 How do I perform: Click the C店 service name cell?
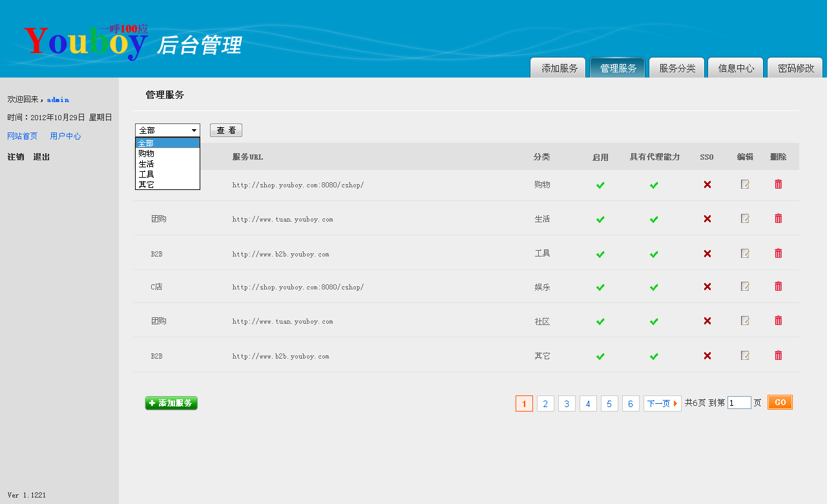[x=156, y=287]
